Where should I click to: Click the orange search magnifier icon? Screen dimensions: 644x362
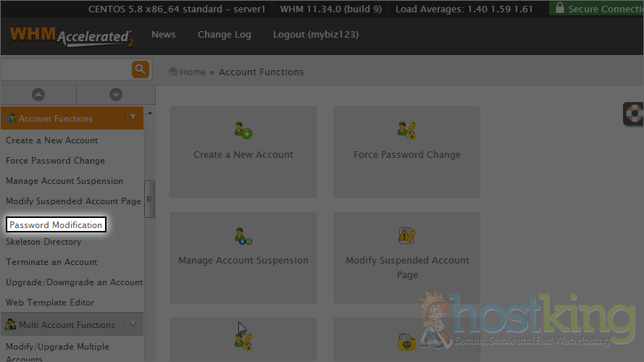pyautogui.click(x=140, y=70)
